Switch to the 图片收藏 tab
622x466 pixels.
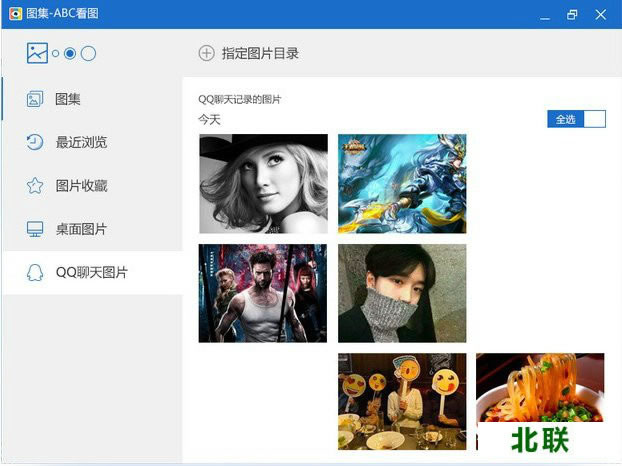82,185
